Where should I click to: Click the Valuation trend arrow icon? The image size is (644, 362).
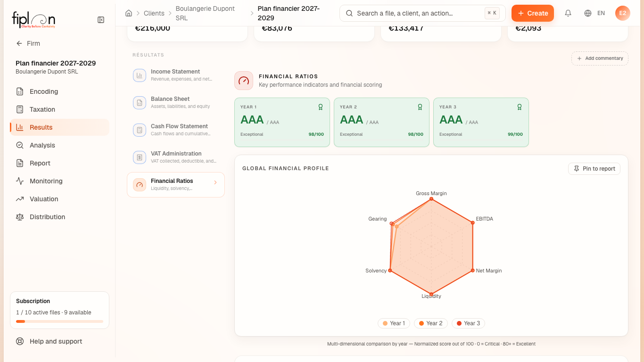[20, 199]
